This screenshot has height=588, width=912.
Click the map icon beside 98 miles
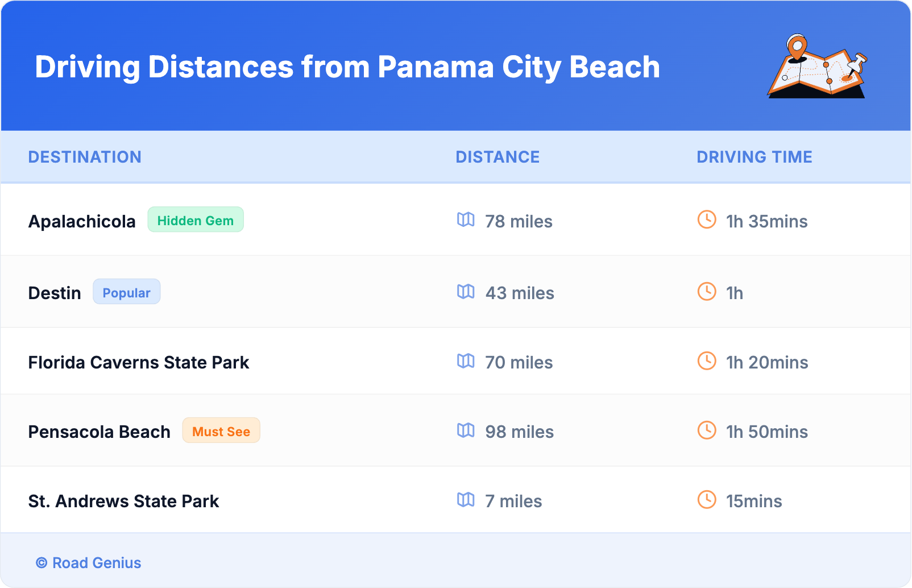(x=466, y=430)
